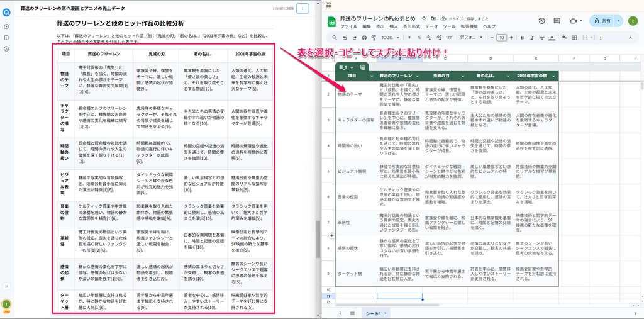Toggle italic formatting

(x=532, y=38)
